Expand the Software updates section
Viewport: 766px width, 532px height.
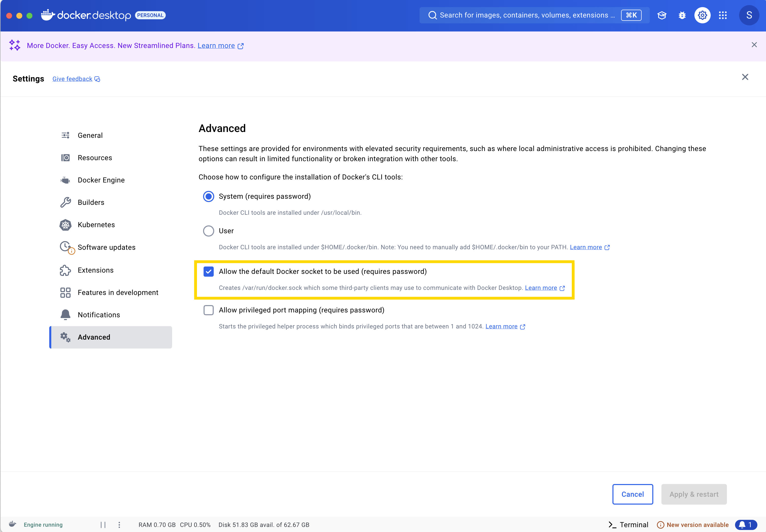pyautogui.click(x=107, y=247)
